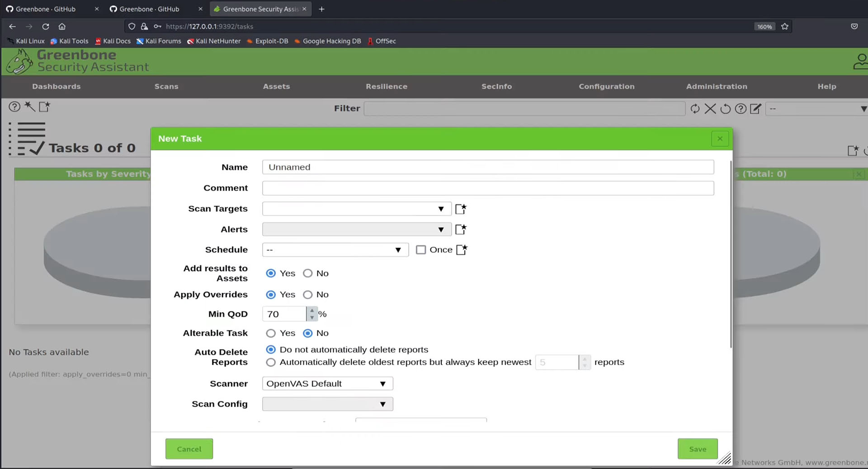Select No for Apply Overrides
The image size is (868, 469).
308,295
